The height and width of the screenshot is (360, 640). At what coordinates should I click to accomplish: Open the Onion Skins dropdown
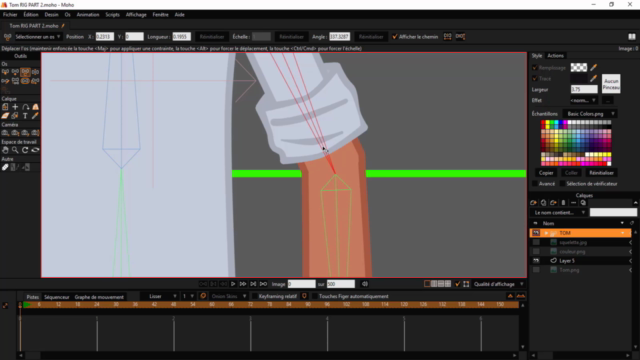(x=229, y=296)
